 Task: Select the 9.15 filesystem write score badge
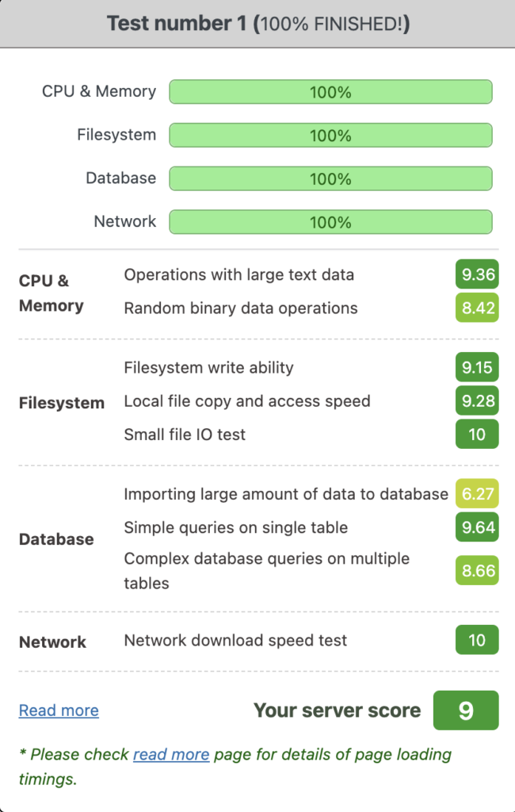tap(477, 368)
